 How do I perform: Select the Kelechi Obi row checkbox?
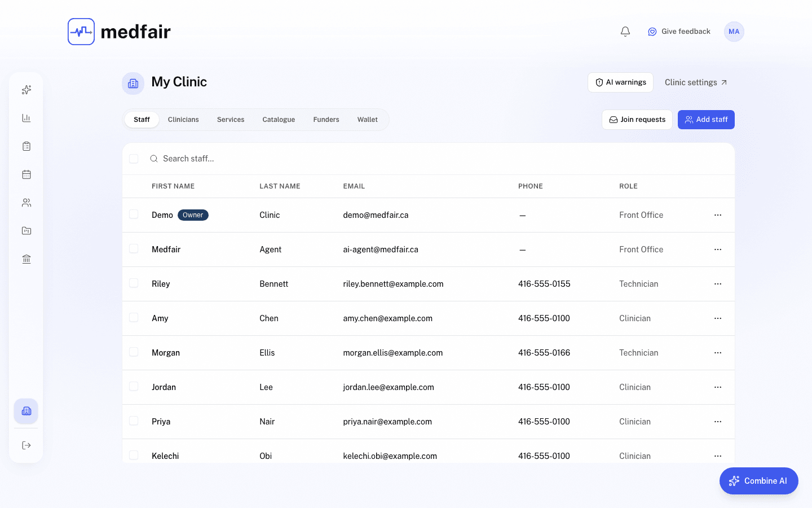pyautogui.click(x=134, y=456)
